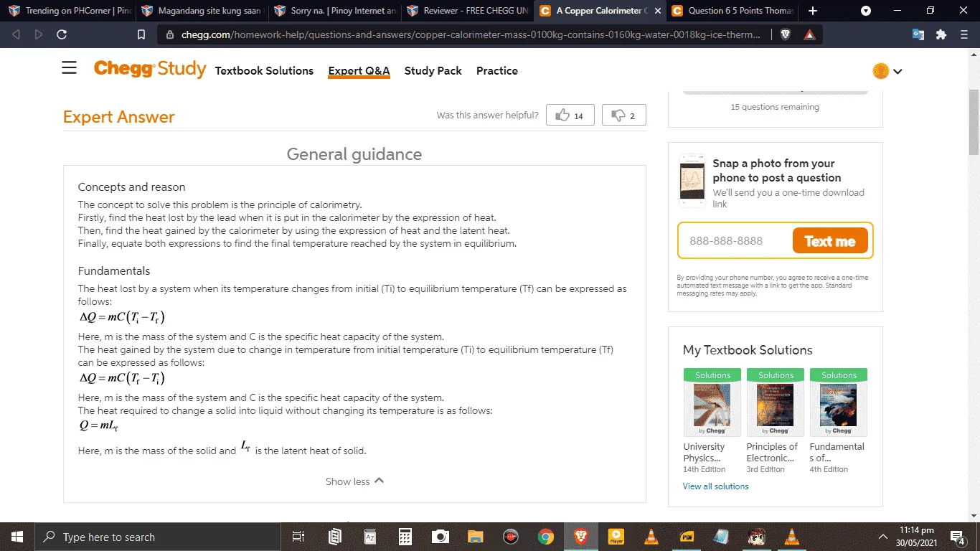Collapse answer with Show less chevron
This screenshot has width=980, height=551.
355,481
